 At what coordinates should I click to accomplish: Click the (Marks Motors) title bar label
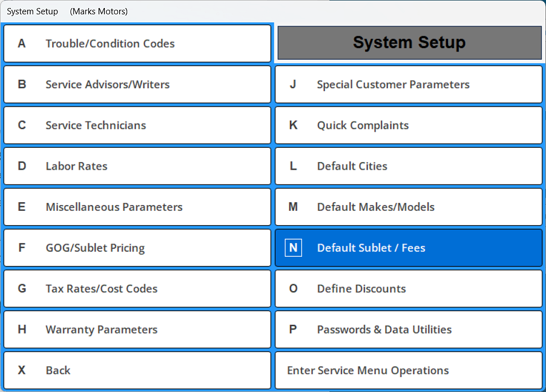(98, 11)
